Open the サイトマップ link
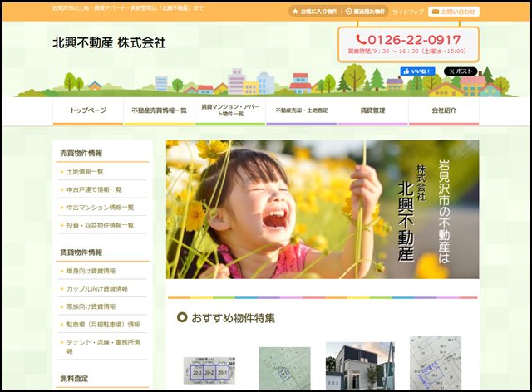 (x=408, y=12)
